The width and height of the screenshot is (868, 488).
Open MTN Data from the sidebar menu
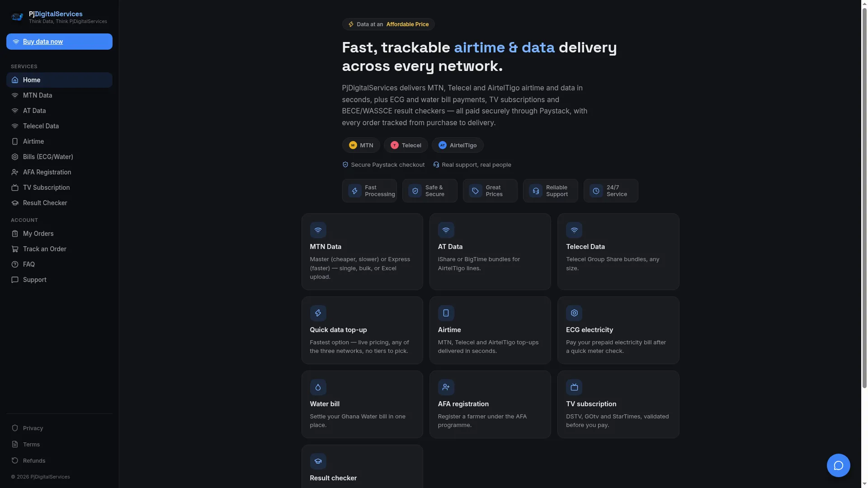59,95
